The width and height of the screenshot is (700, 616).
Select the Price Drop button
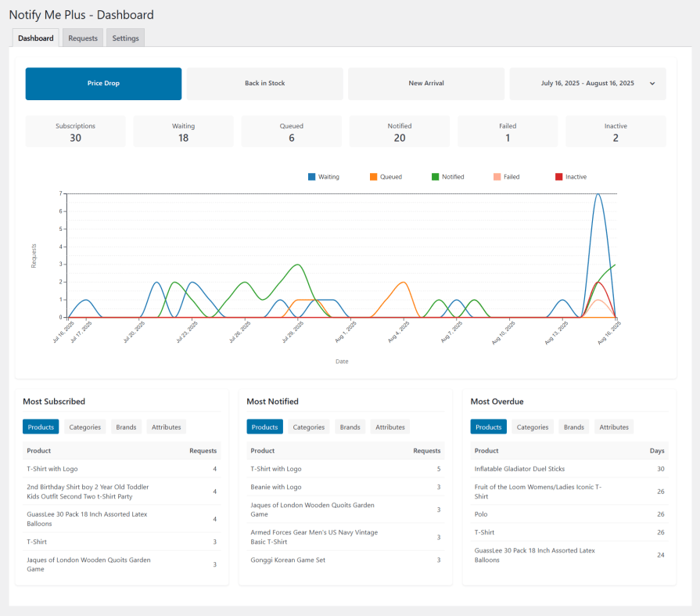coord(103,84)
